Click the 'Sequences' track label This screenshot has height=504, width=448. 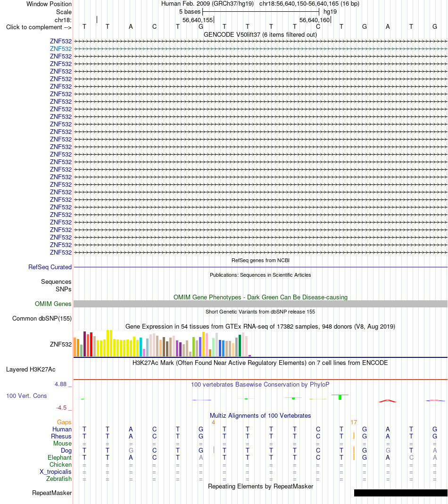pos(56,281)
